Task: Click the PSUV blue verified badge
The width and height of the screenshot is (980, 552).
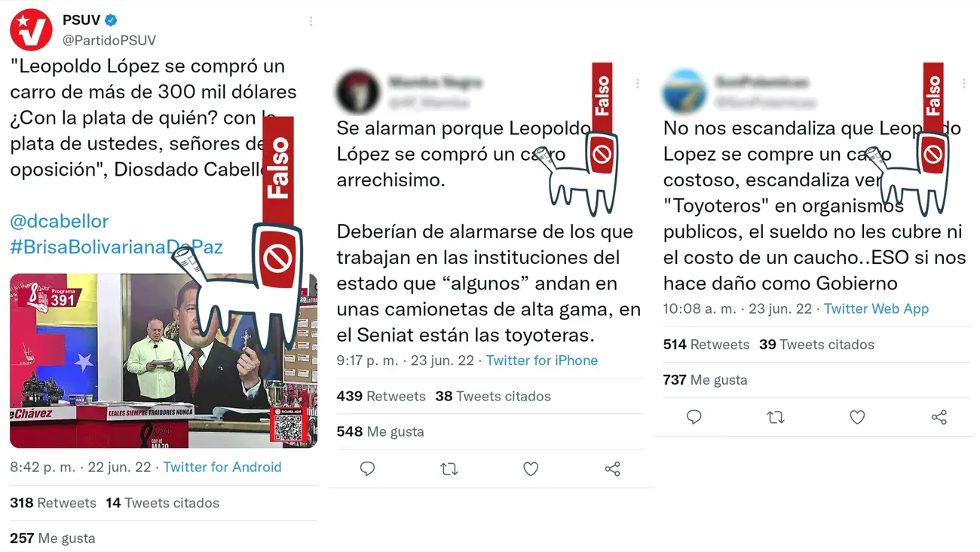Action: coord(111,20)
